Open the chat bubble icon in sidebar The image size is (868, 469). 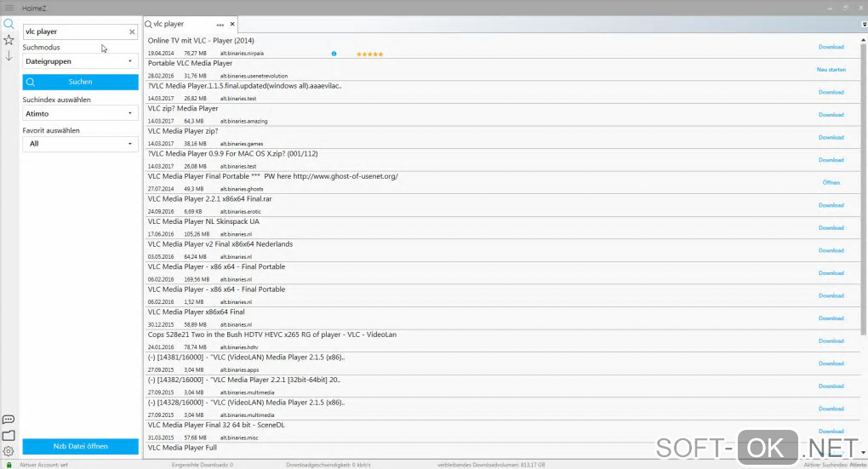[9, 419]
